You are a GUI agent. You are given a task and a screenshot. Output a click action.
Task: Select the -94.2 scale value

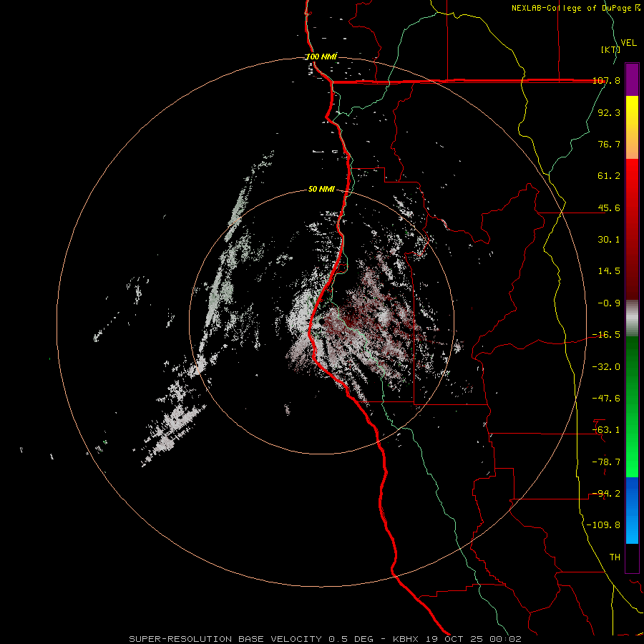606,494
